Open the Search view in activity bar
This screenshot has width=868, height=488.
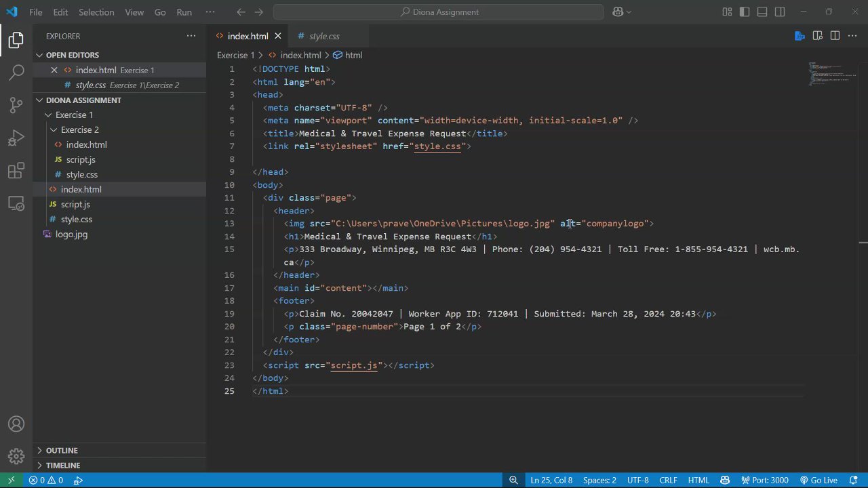tap(16, 72)
